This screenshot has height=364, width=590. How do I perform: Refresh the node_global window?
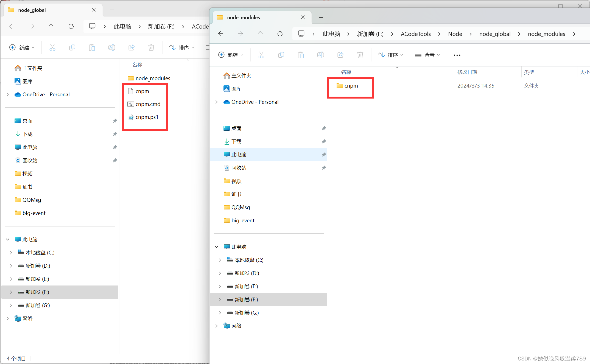point(71,26)
